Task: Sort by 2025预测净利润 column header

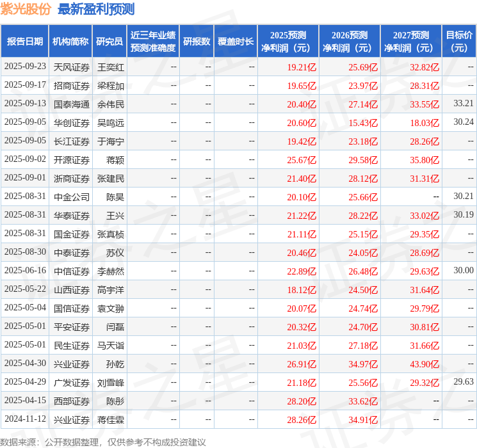Action: (288, 42)
